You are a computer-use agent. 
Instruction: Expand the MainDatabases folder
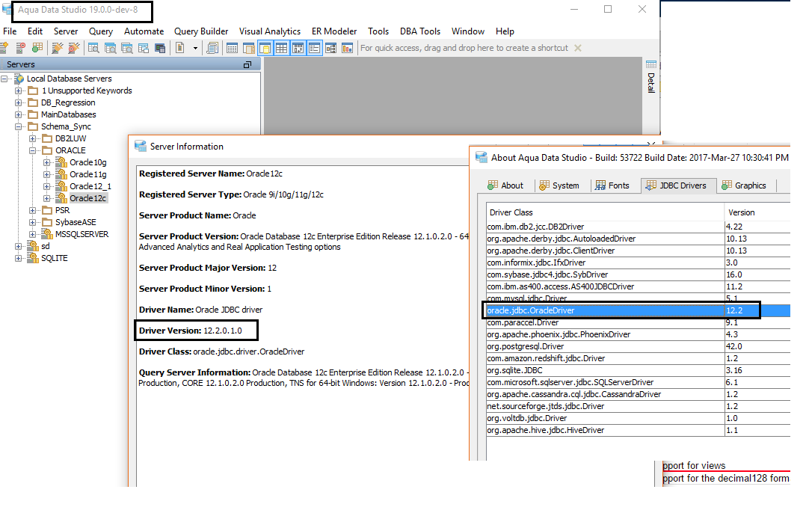pos(19,114)
